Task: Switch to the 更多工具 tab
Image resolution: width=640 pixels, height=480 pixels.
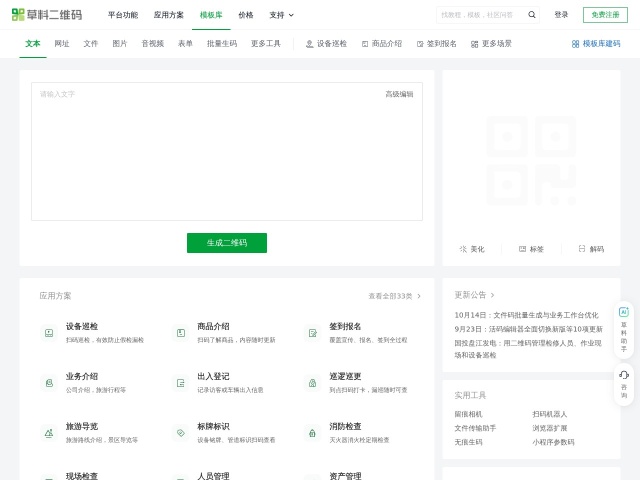Action: (266, 43)
